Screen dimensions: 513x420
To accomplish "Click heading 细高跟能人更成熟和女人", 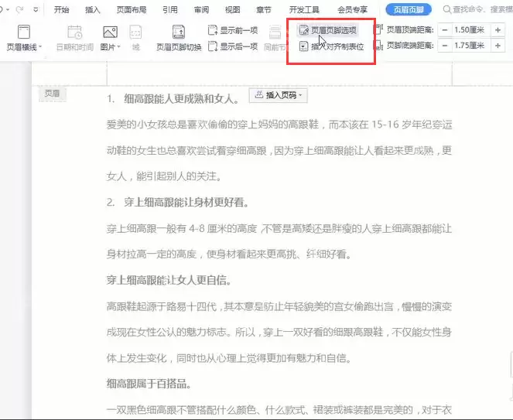I will (x=182, y=99).
